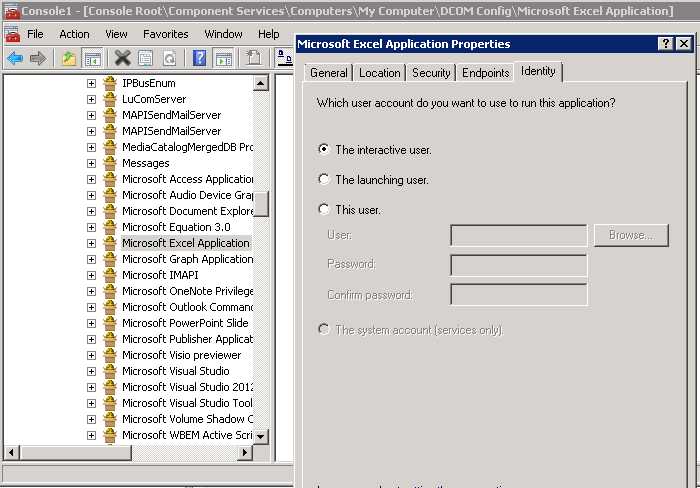Select Microsoft Equation 3.0 in tree
This screenshot has height=488, width=700.
pyautogui.click(x=176, y=227)
